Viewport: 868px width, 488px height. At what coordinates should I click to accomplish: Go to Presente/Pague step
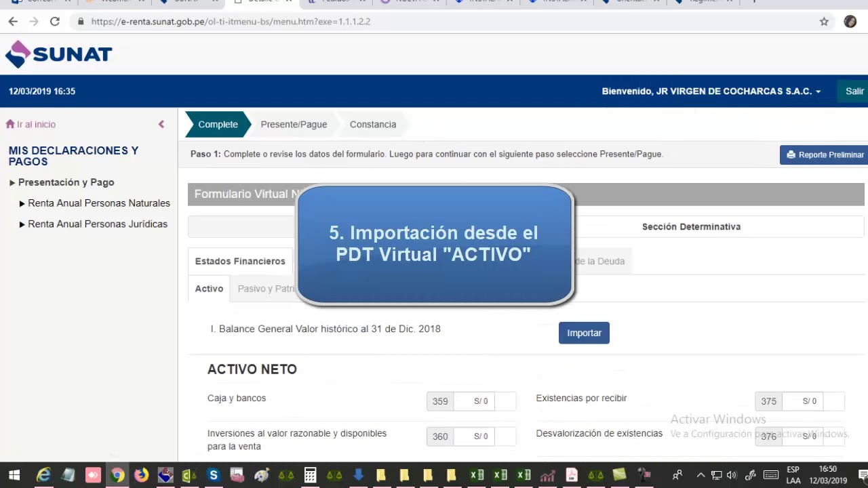click(x=294, y=125)
